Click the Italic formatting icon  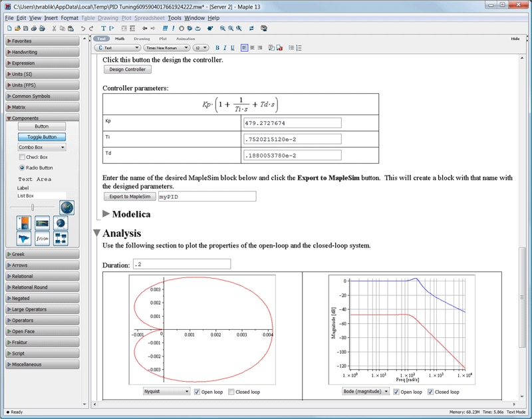[x=225, y=48]
